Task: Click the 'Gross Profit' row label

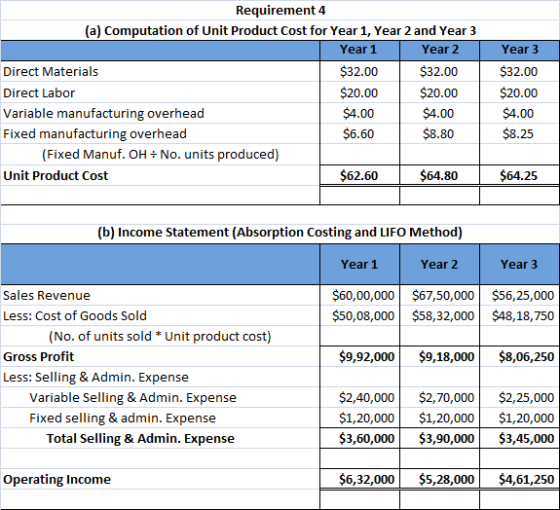Action: 39,357
